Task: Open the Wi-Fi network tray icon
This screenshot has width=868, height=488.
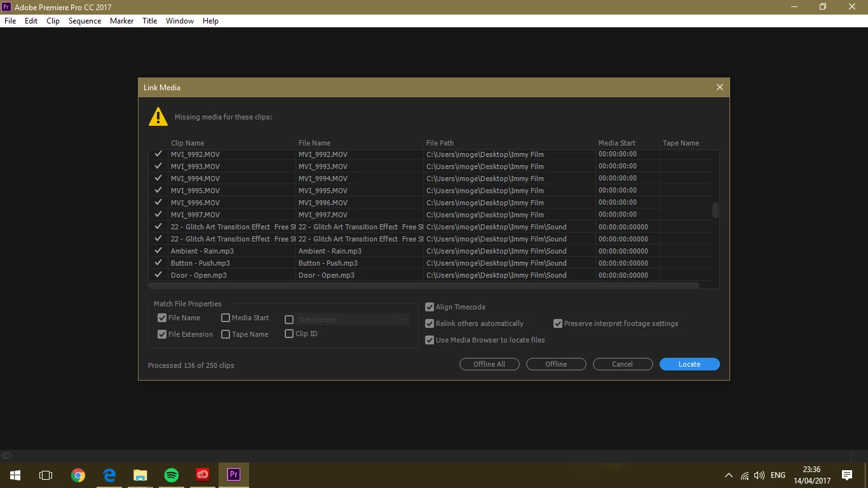Action: [x=745, y=475]
